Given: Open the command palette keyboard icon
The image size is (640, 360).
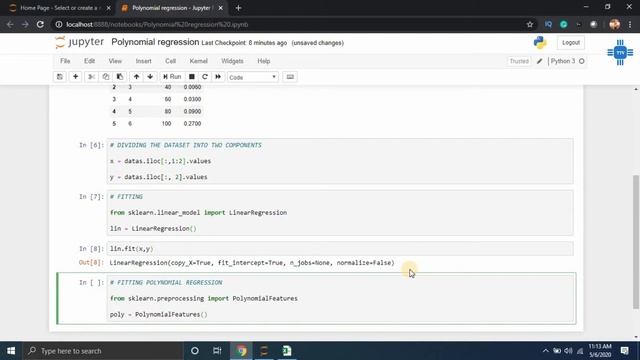Looking at the screenshot, I should tap(290, 77).
